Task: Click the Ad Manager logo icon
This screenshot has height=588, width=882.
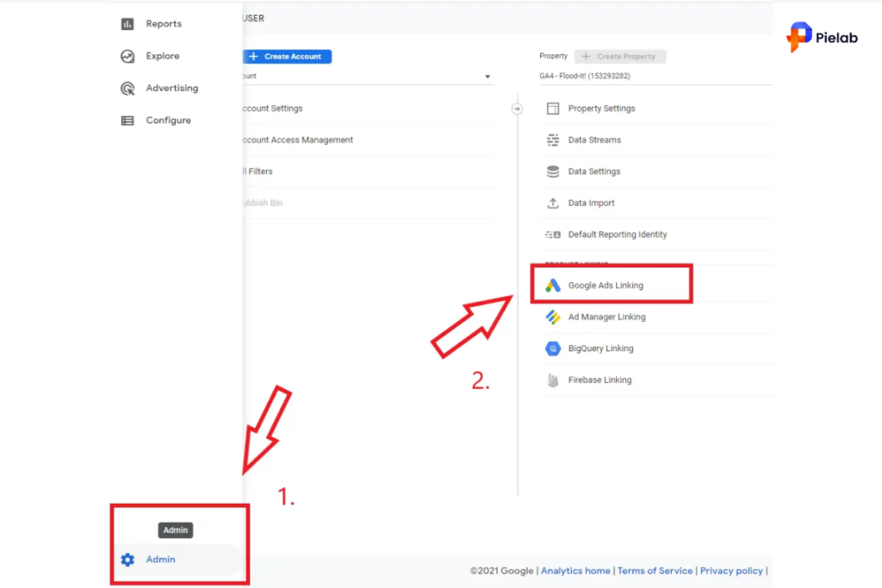Action: (x=553, y=317)
